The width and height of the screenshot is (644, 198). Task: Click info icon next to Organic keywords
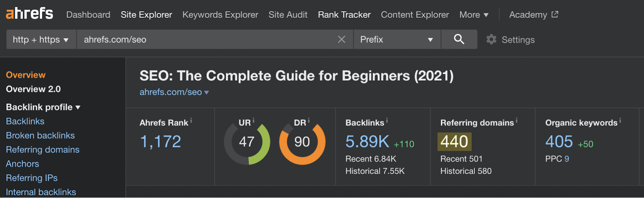(x=620, y=120)
